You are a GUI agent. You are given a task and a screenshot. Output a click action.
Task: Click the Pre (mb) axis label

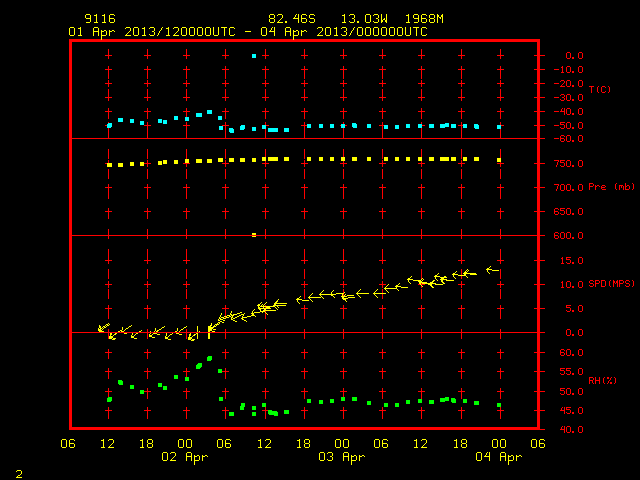(611, 187)
